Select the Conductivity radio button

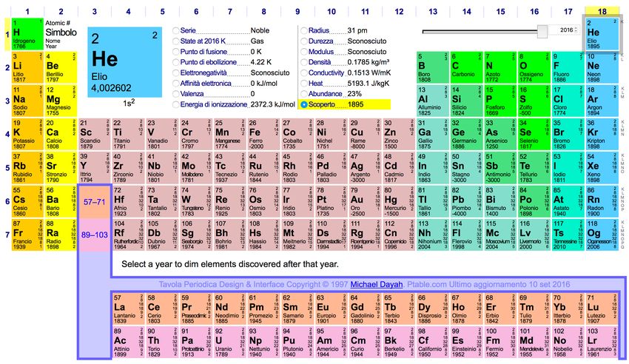tap(304, 73)
